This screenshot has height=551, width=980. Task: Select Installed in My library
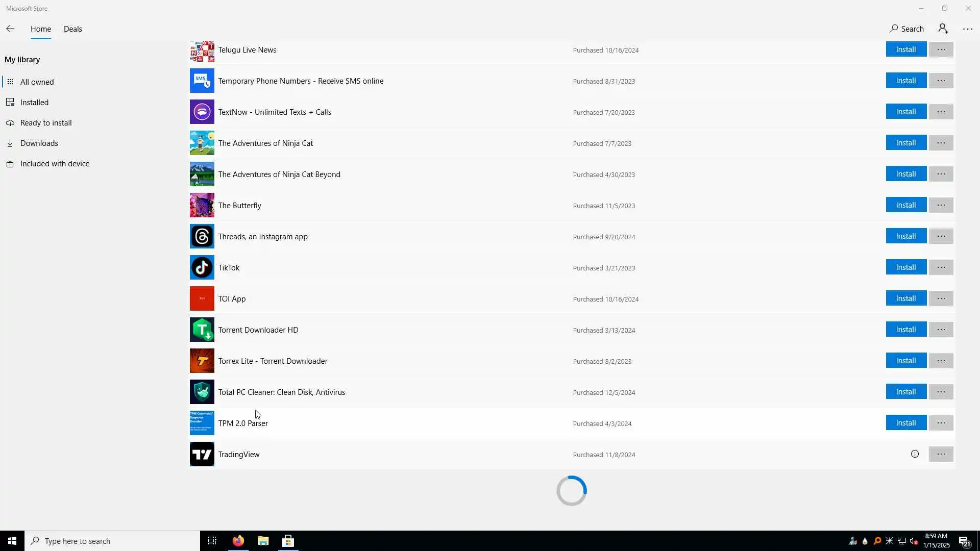click(x=34, y=103)
